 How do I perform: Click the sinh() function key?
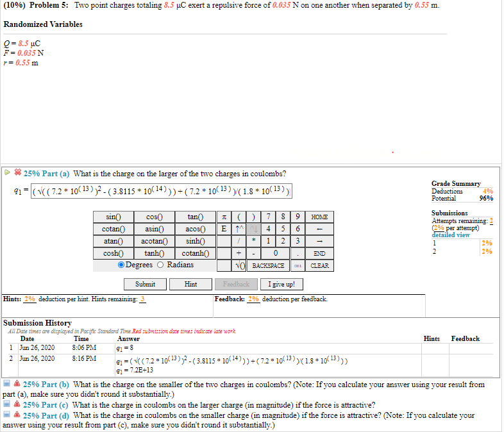click(196, 241)
